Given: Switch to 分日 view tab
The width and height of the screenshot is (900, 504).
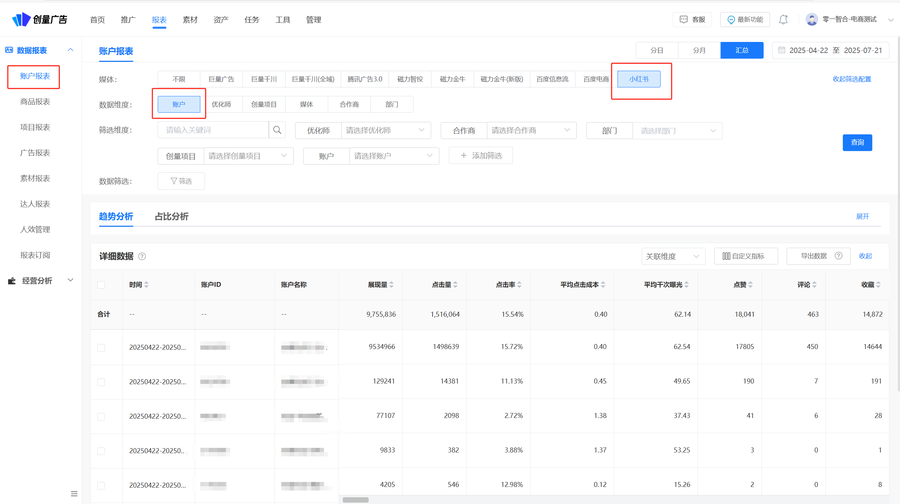Looking at the screenshot, I should tap(657, 51).
